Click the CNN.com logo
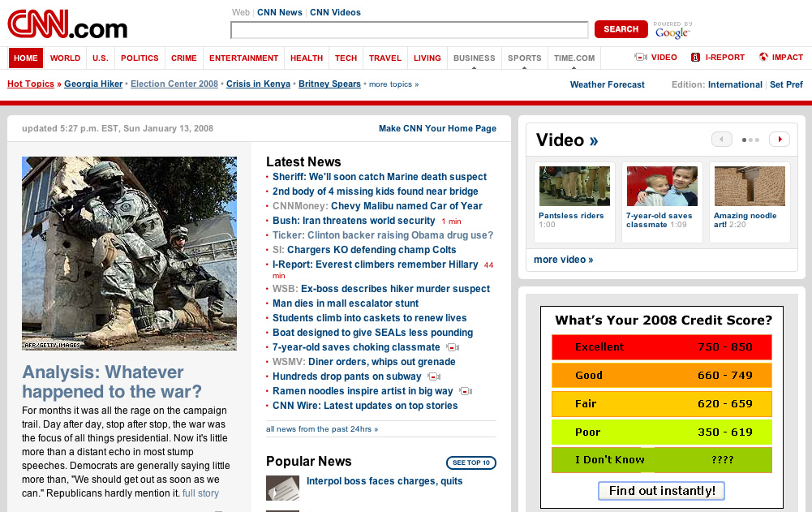812x512 pixels. coord(67,24)
